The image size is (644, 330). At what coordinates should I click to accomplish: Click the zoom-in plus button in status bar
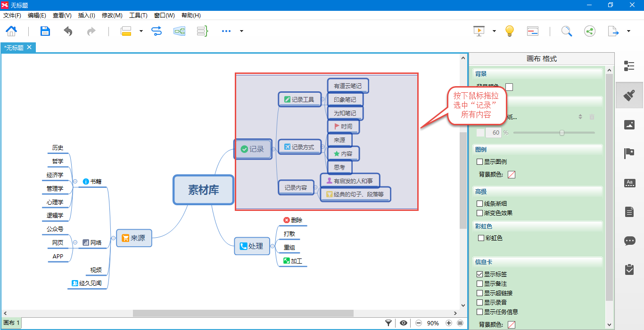[x=448, y=323]
